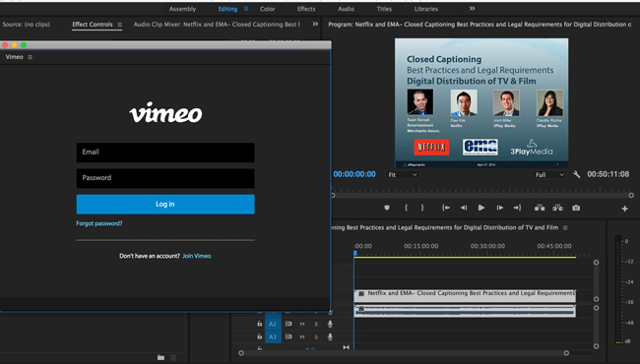Switch to Titles workspace

(384, 9)
